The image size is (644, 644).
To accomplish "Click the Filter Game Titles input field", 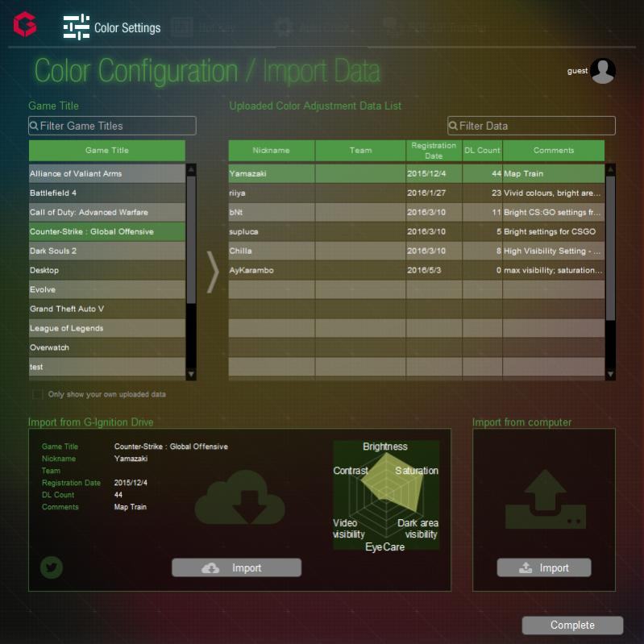I will pos(112,126).
